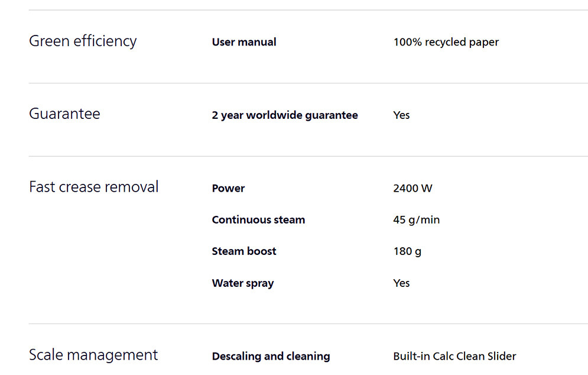The width and height of the screenshot is (588, 375).
Task: Click the 2 year worldwide guarantee label
Action: click(285, 115)
